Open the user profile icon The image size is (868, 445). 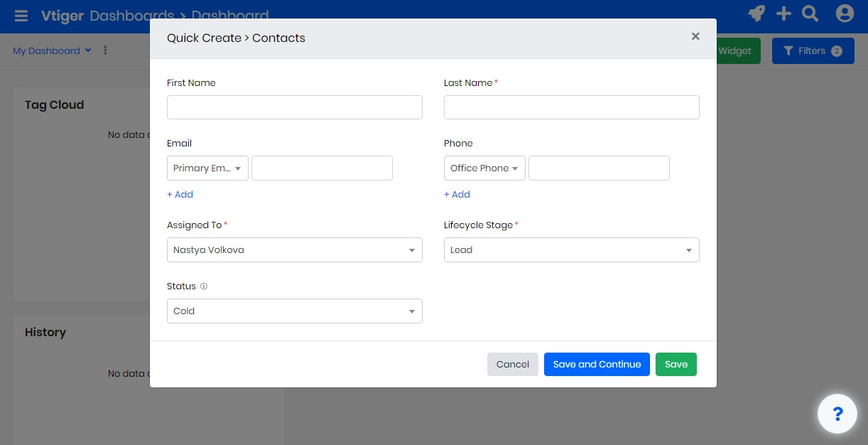[x=844, y=14]
